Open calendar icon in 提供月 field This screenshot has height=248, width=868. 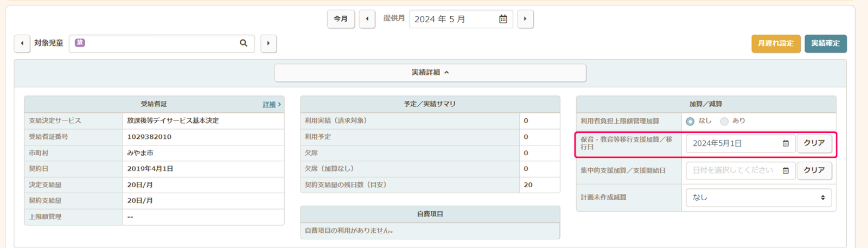pos(503,19)
